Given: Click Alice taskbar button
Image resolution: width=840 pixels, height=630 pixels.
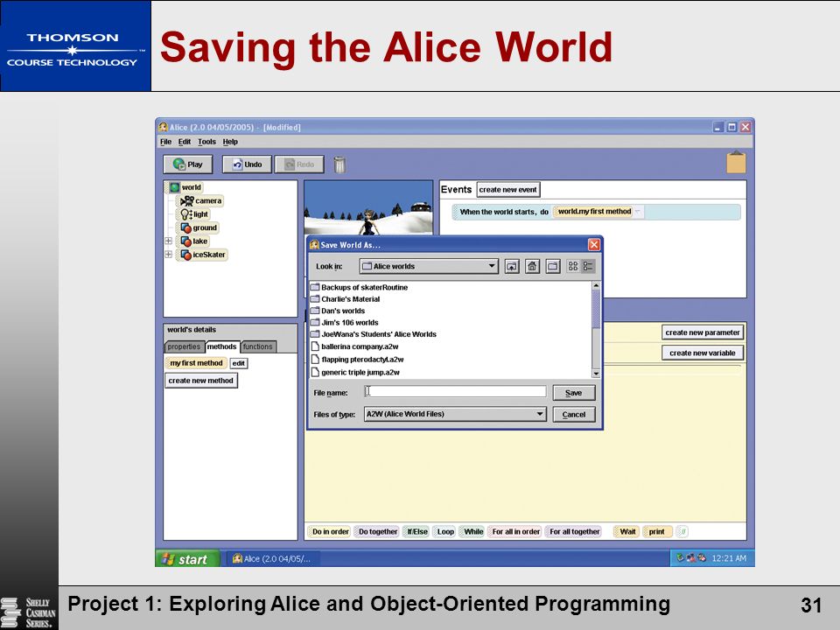Looking at the screenshot, I should pos(272,559).
